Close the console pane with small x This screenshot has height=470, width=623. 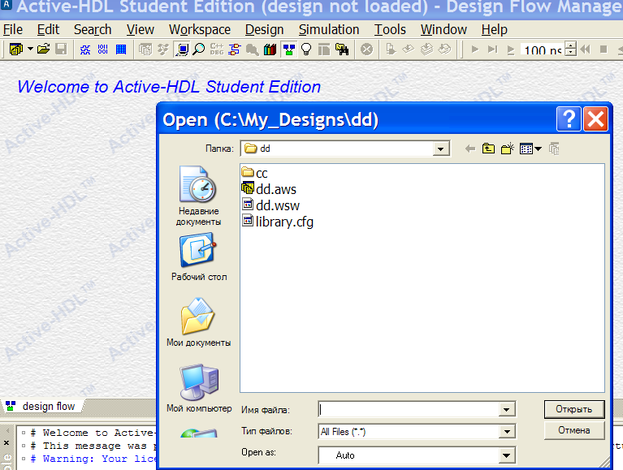(x=6, y=442)
